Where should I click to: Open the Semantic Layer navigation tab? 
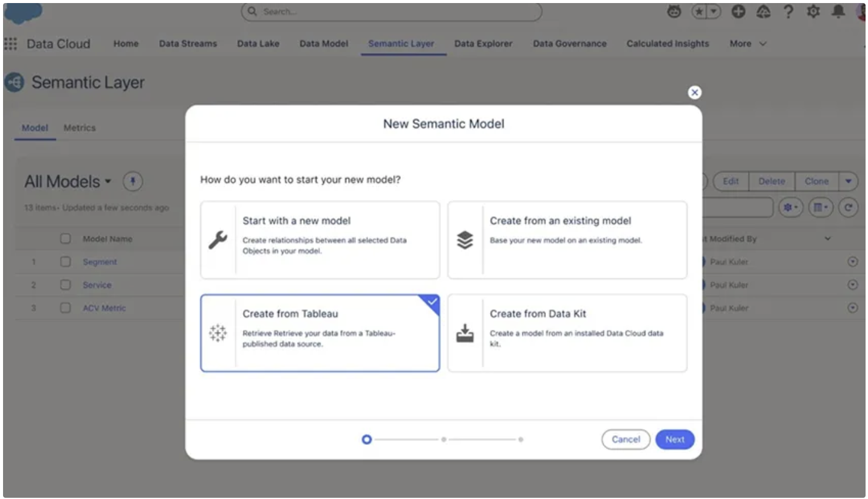click(401, 44)
